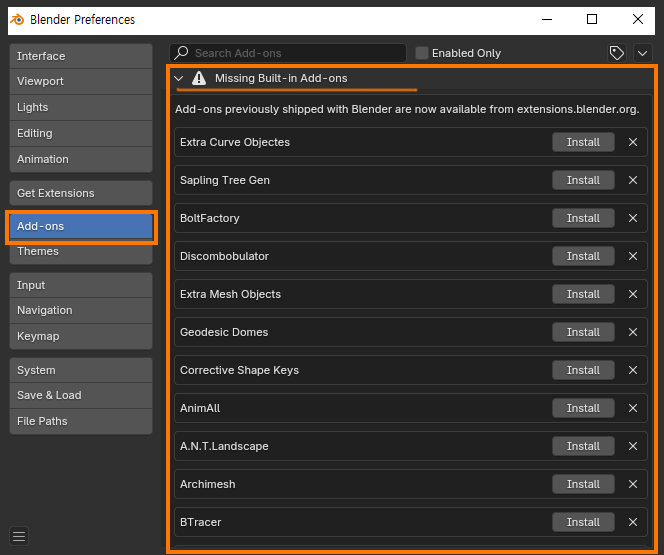Screen dimensions: 664x555
Task: Toggle the Enabled Only checkbox
Action: click(x=421, y=53)
